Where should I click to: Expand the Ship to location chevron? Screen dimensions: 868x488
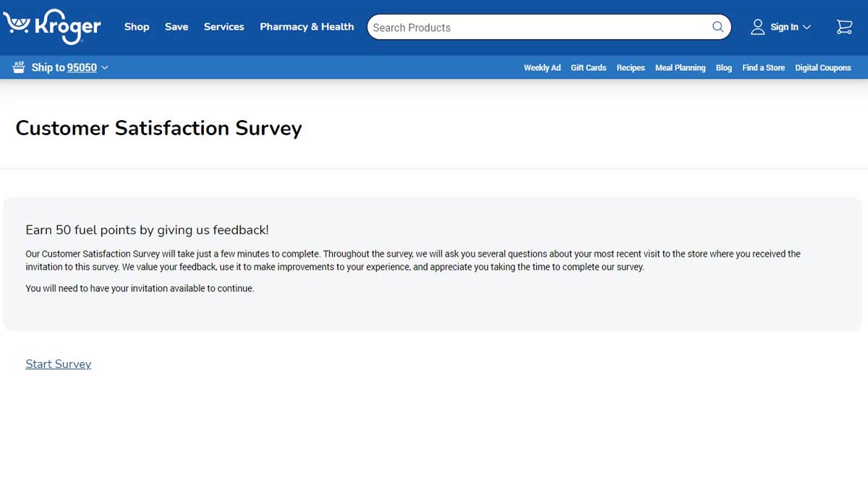105,67
